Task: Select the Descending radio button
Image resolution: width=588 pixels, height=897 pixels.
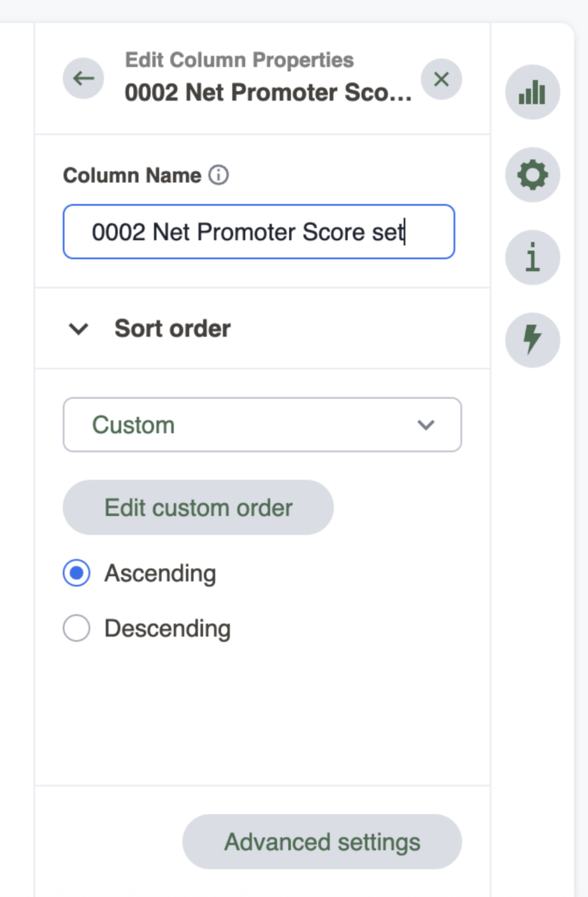Action: click(x=77, y=628)
